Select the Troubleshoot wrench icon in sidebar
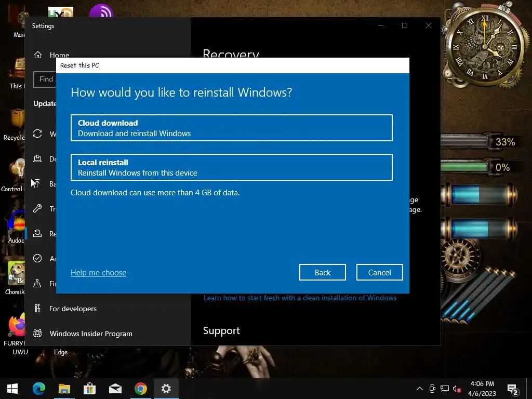532x399 pixels. click(x=37, y=208)
